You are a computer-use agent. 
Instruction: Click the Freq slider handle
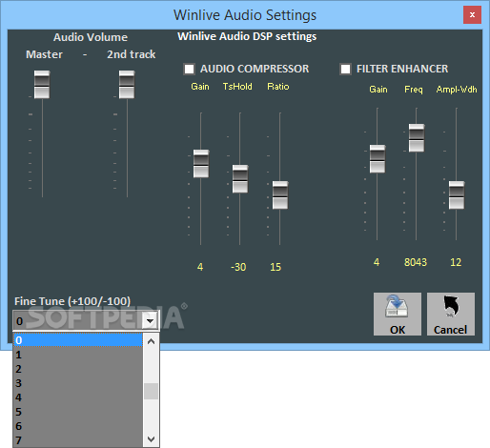[x=417, y=138]
